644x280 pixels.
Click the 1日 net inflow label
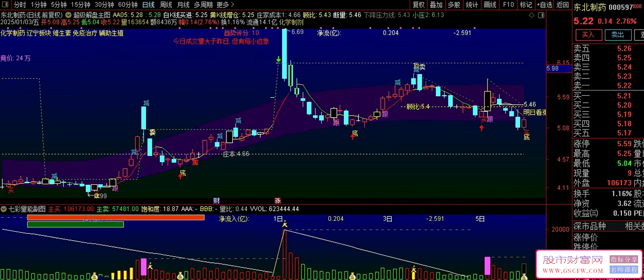click(278, 219)
